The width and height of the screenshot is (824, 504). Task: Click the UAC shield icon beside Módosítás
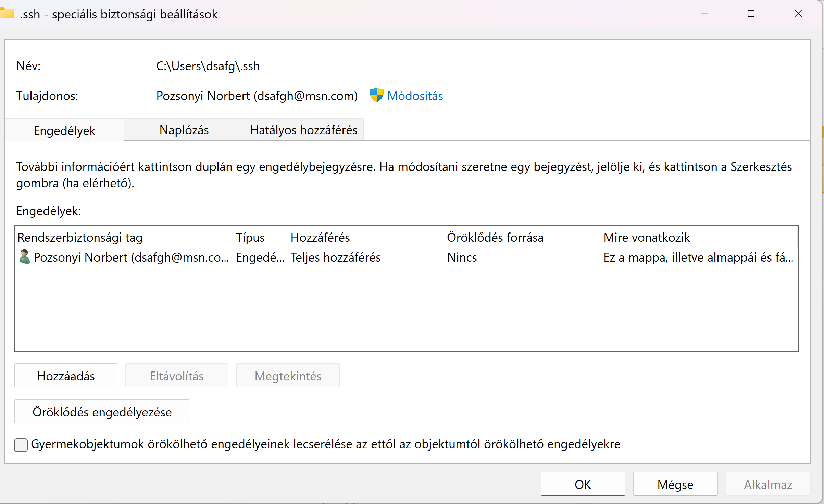pyautogui.click(x=376, y=95)
